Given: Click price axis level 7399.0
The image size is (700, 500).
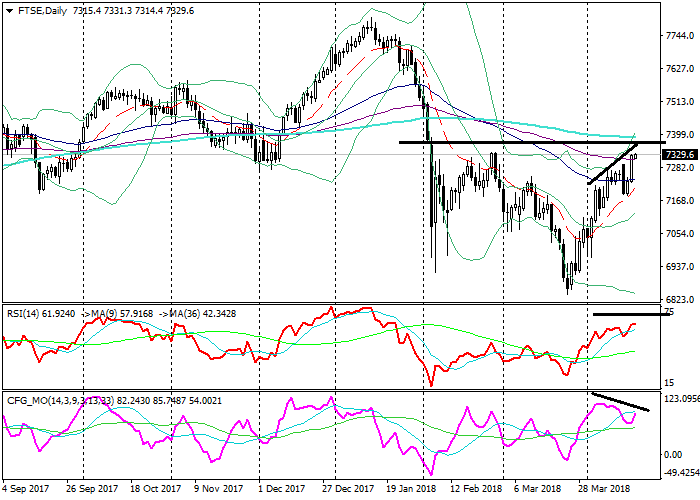Looking at the screenshot, I should click(x=679, y=134).
